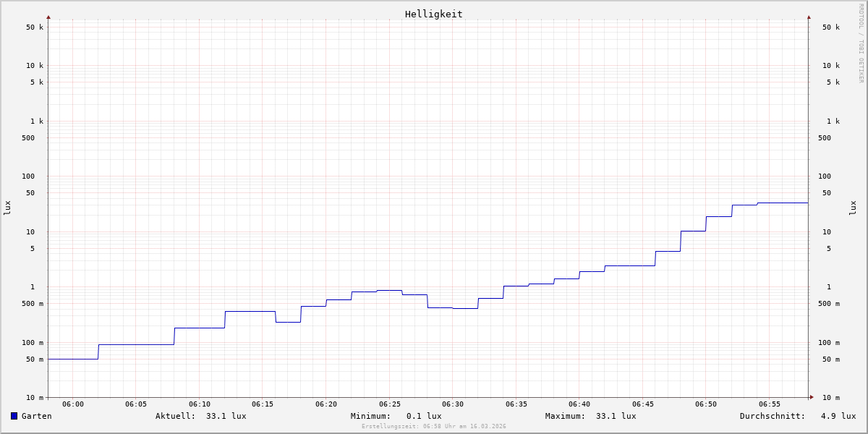Image resolution: width=868 pixels, height=434 pixels.
Task: Click the blue Garten legend color square
Action: tap(14, 416)
